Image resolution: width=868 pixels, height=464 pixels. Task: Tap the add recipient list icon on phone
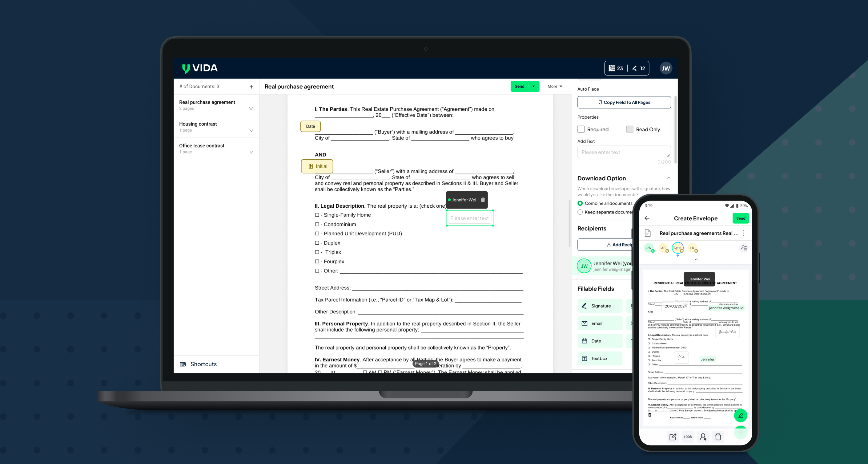tap(744, 248)
